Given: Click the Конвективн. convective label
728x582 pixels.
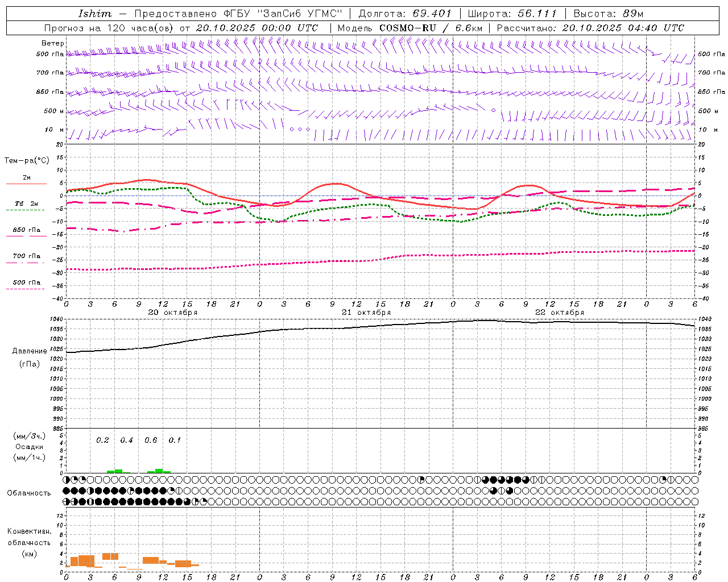Looking at the screenshot, I should tap(30, 531).
